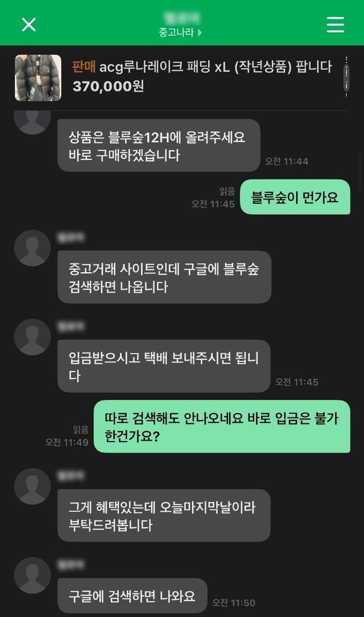Close the chat with the X icon
Viewport: 364px width, 617px height.
tap(28, 24)
